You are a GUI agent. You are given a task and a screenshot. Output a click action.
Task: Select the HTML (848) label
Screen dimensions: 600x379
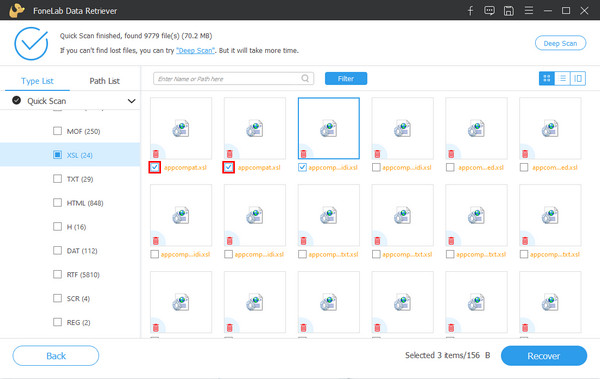pyautogui.click(x=85, y=203)
